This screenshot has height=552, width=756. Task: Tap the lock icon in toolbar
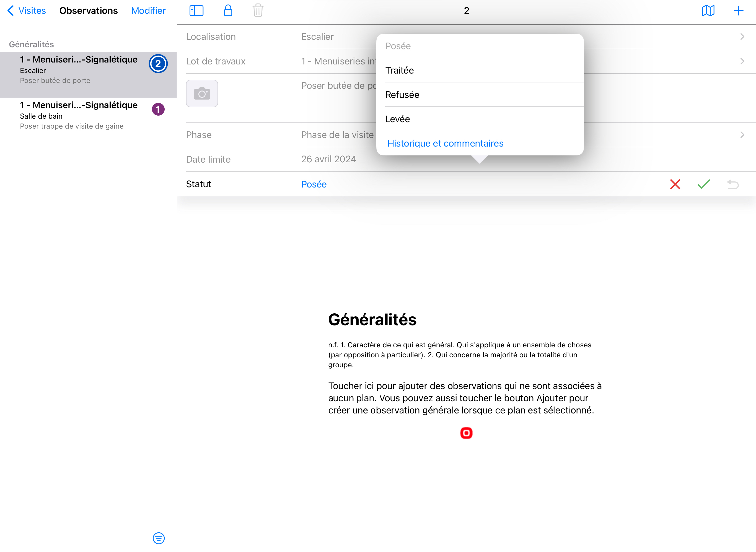click(228, 11)
